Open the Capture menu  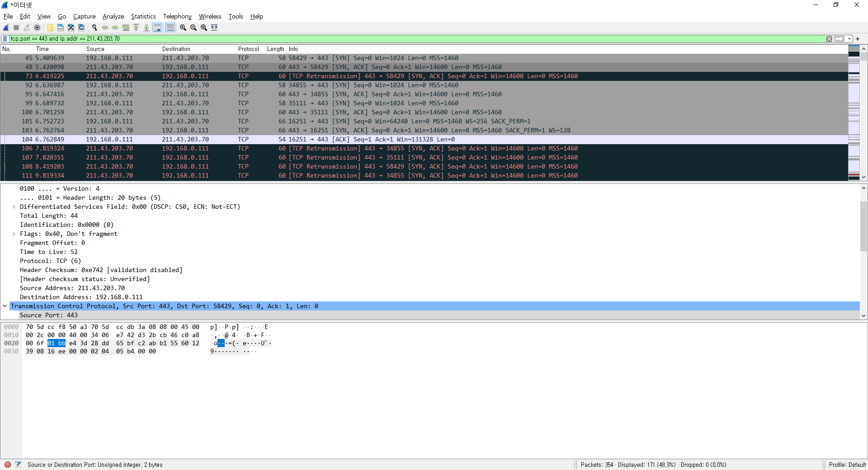coord(84,16)
